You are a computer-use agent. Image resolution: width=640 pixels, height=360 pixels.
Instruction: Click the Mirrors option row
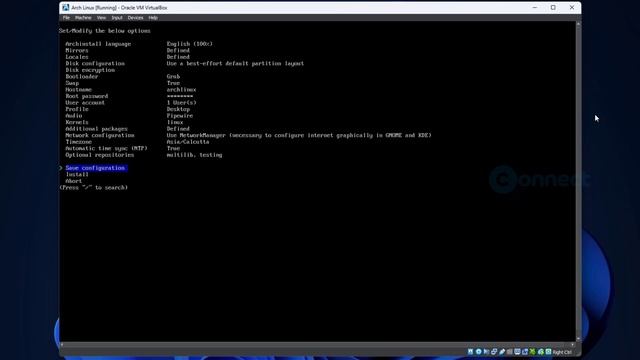click(127, 50)
